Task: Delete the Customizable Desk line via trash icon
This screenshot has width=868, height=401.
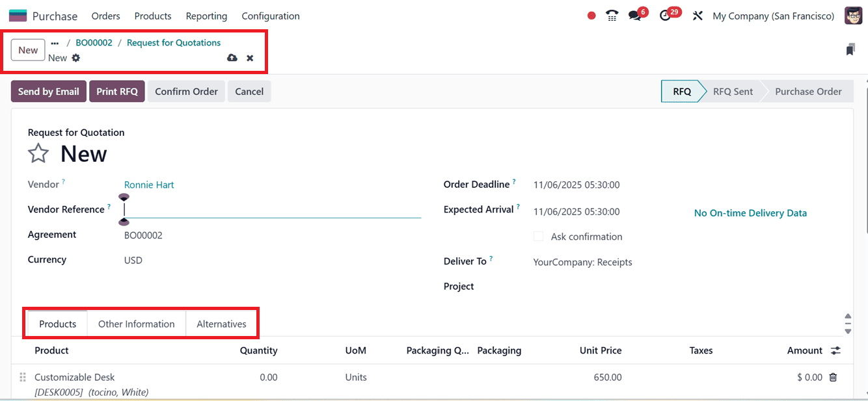Action: tap(834, 377)
